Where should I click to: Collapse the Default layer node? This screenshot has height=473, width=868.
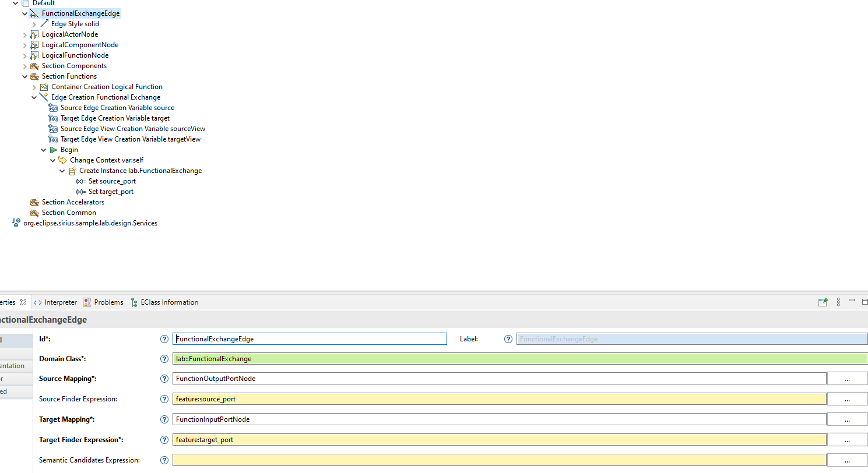(x=15, y=3)
